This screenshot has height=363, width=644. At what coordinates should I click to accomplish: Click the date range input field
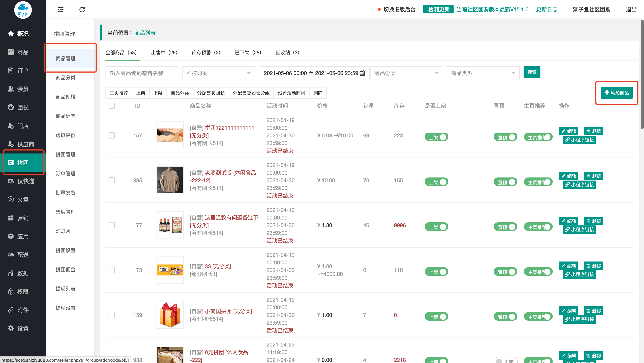coord(314,73)
